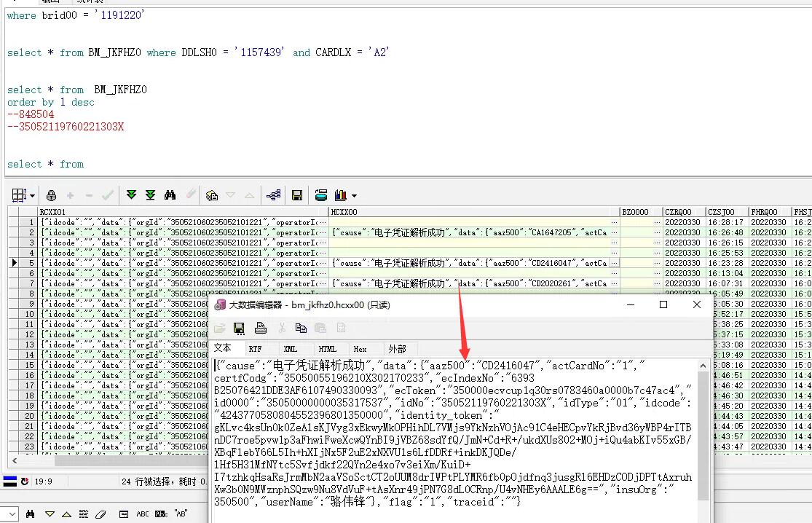The image size is (812, 523).
Task: Click 1191220 value in SQL editor
Action: coord(120,15)
